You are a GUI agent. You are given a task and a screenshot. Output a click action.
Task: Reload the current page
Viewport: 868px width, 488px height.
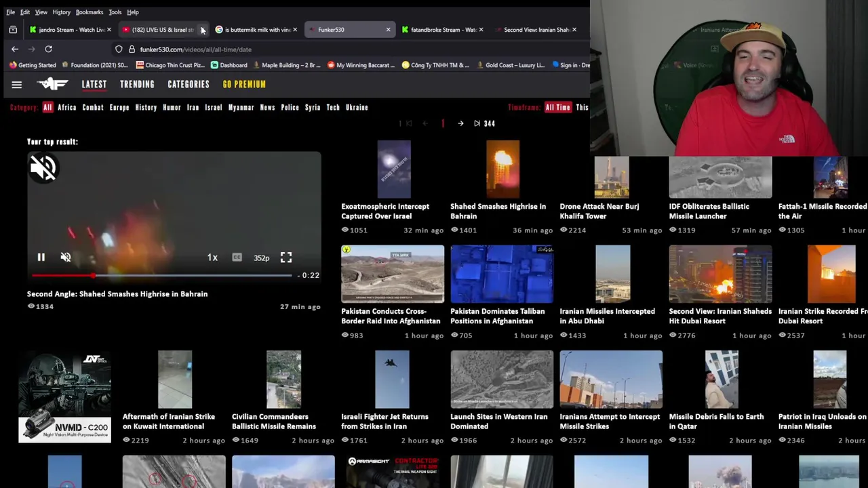(48, 49)
